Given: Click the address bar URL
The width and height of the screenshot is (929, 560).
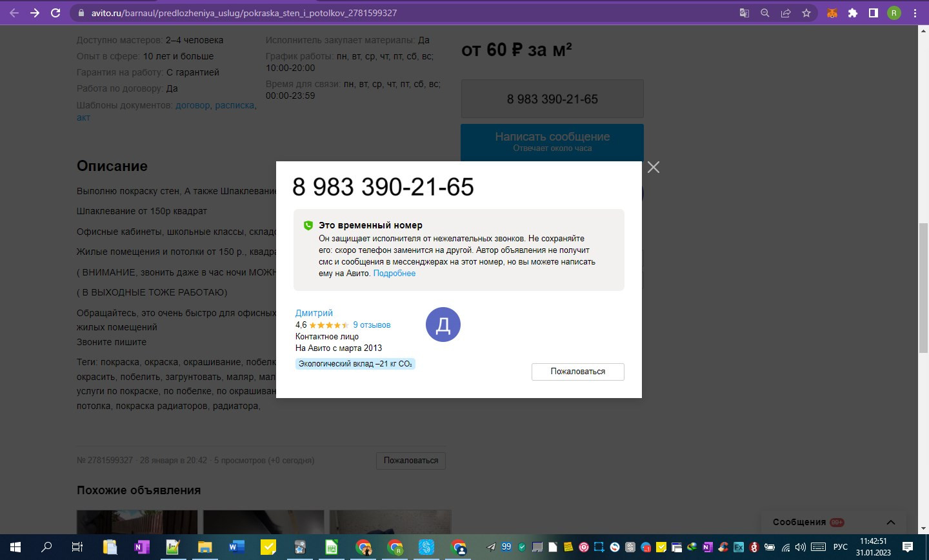Looking at the screenshot, I should pyautogui.click(x=244, y=13).
